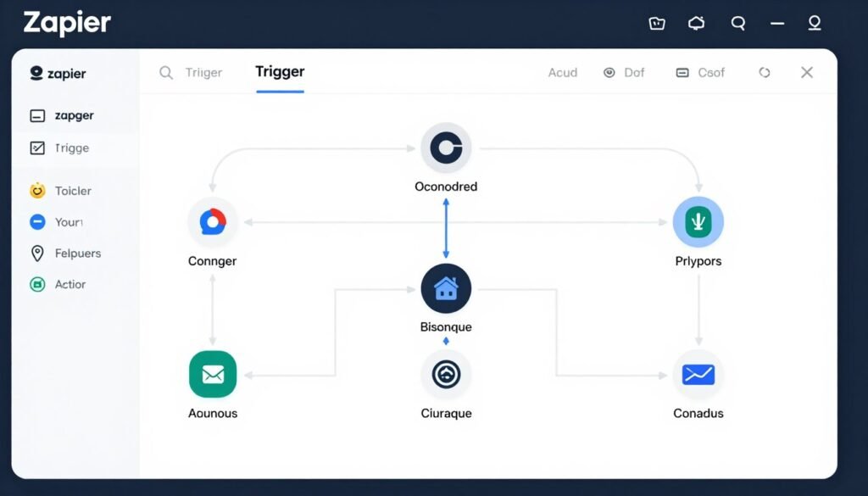Image resolution: width=868 pixels, height=496 pixels.
Task: Click the refresh circle icon in header
Action: point(765,73)
